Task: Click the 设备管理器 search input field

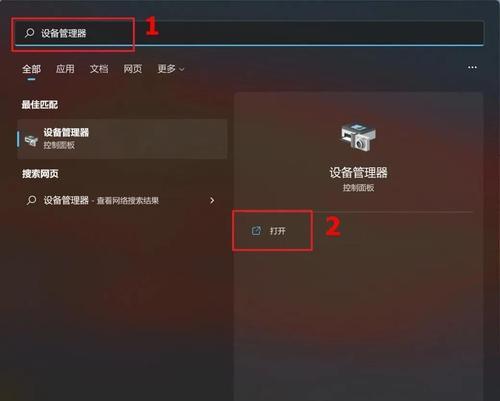Action: (249, 33)
